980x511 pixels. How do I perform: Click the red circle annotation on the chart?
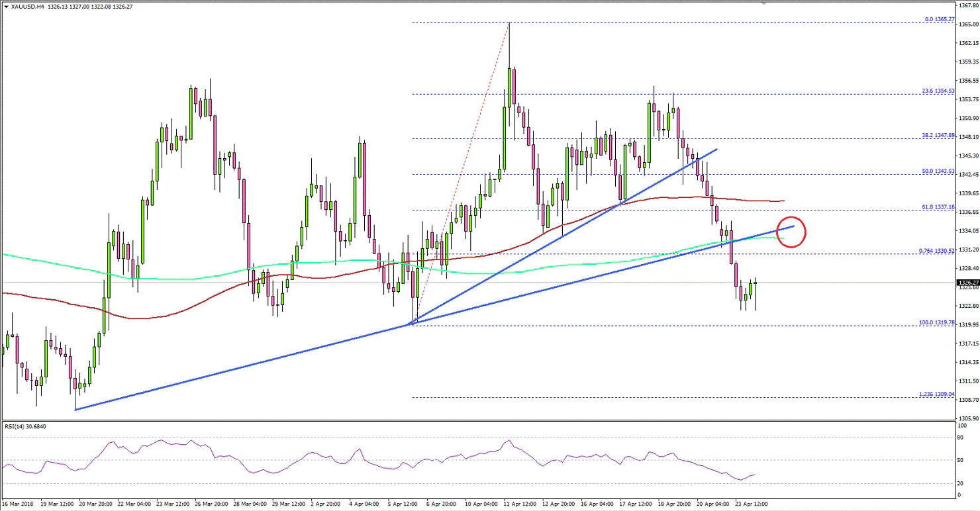tap(792, 232)
